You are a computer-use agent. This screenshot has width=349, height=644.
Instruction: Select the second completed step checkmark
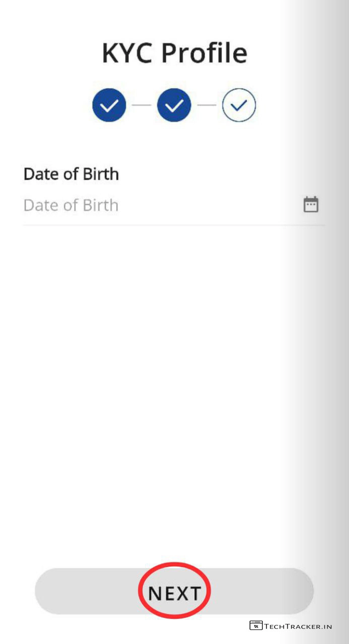(x=174, y=105)
